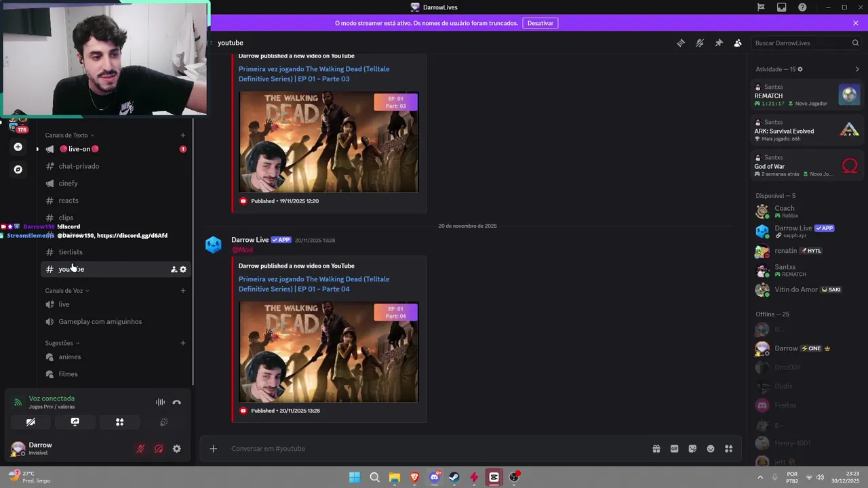
Task: Toggle the member list icon
Action: pyautogui.click(x=738, y=43)
